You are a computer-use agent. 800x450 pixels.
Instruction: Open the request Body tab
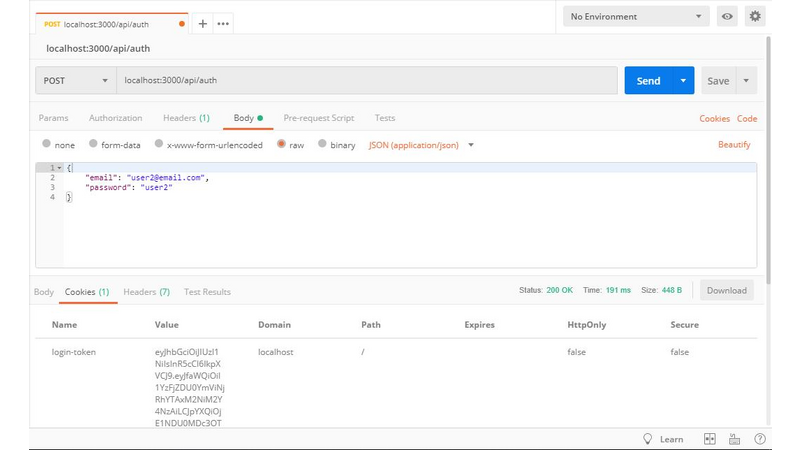[x=248, y=118]
